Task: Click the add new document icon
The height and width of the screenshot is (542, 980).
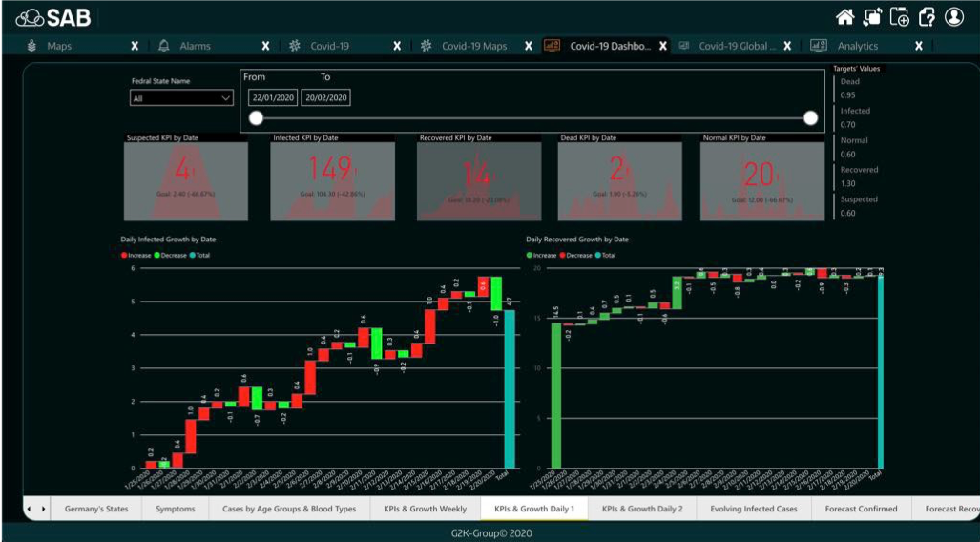Action: (899, 16)
